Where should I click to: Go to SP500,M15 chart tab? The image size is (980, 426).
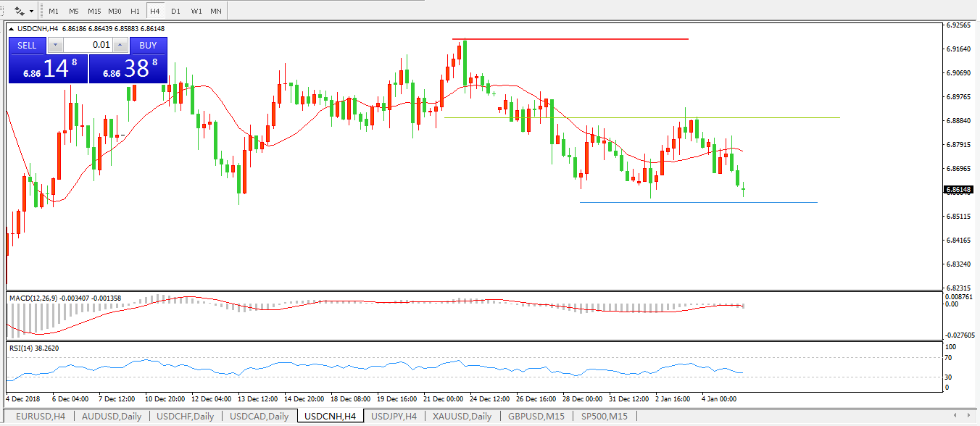point(604,417)
